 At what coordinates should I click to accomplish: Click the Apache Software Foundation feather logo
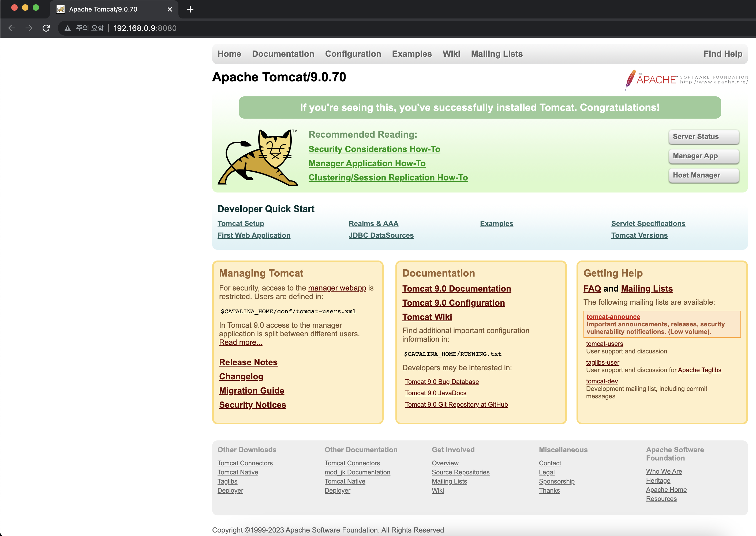tap(630, 79)
